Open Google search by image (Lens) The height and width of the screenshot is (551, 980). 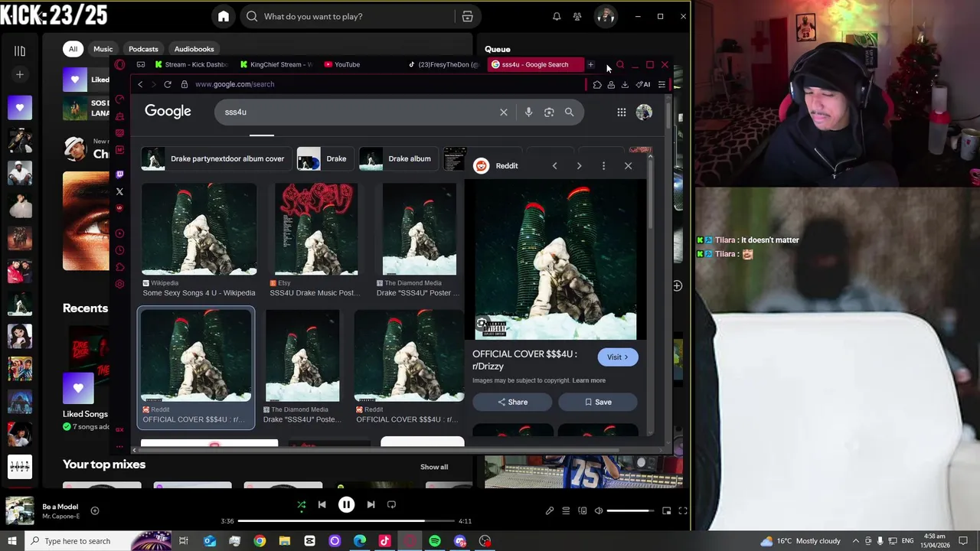click(549, 112)
